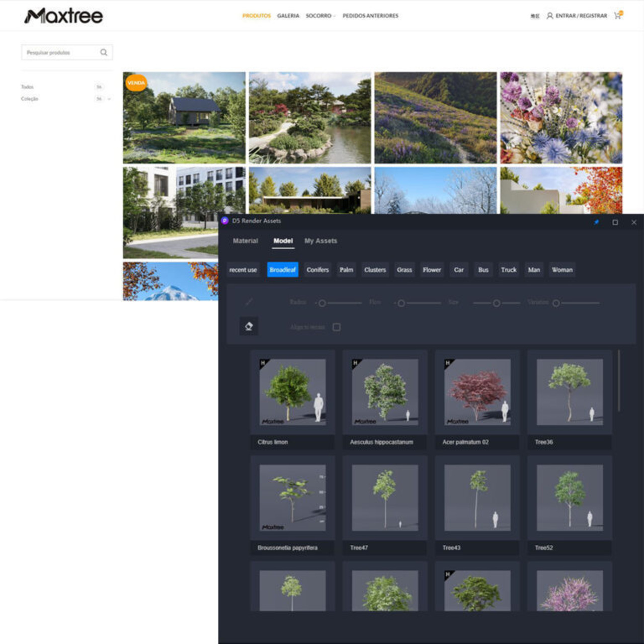
Task: Click the search magnifier icon
Action: click(104, 52)
